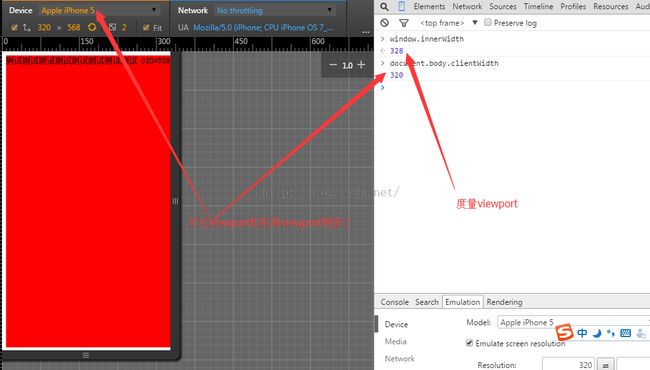
Task: Click the UA string Mozilla/5.0 field
Action: coord(263,27)
